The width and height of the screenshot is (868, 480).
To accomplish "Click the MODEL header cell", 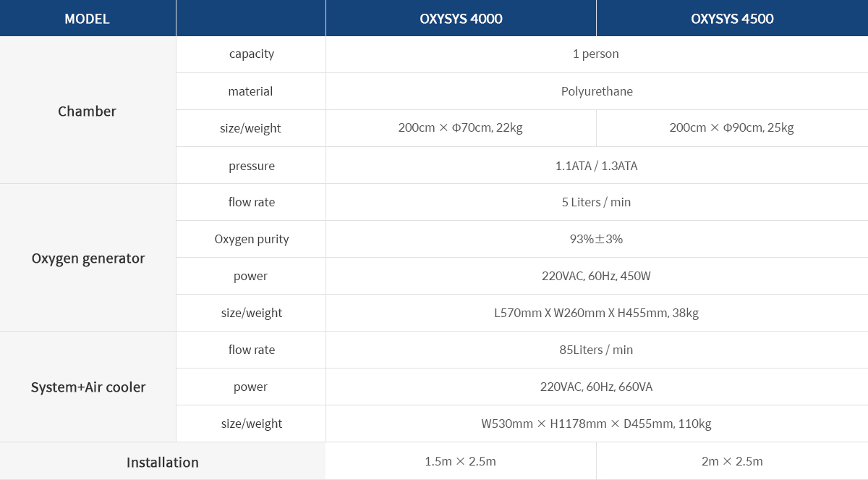I will coord(88,18).
